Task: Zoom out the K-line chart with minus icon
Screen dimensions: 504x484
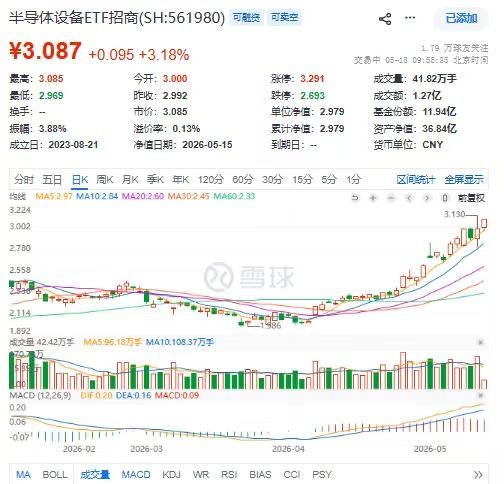Action: pos(391,198)
